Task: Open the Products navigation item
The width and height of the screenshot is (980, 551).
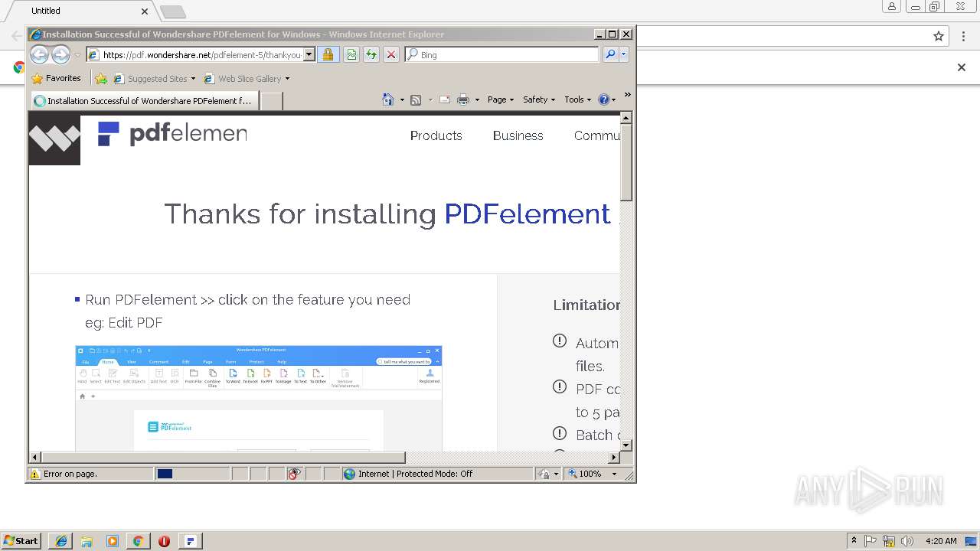Action: click(436, 135)
